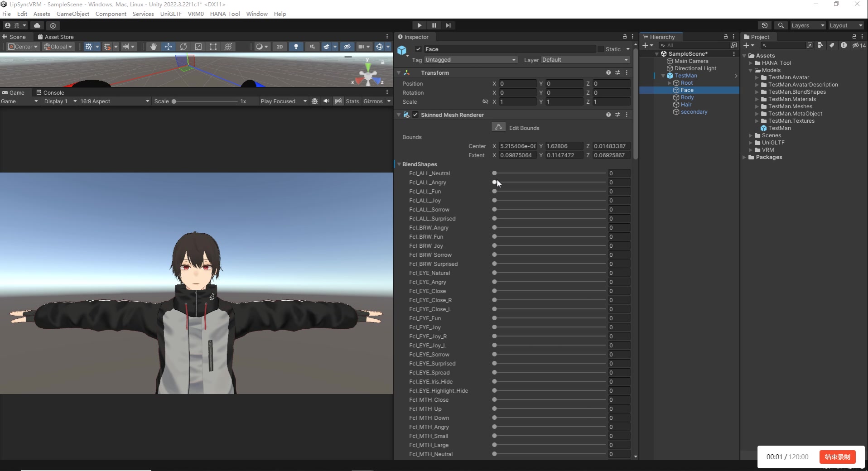Viewport: 868px width, 471px height.
Task: Select the Hand (view) tool
Action: pyautogui.click(x=154, y=47)
